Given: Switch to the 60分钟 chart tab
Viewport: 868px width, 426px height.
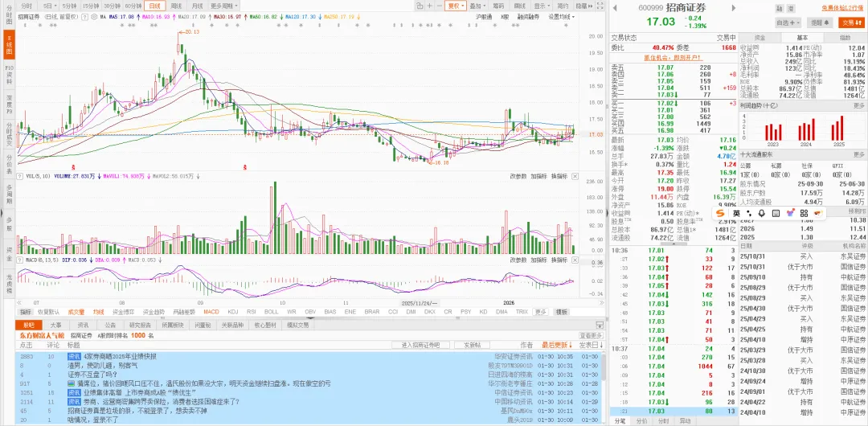Looking at the screenshot, I should [133, 6].
